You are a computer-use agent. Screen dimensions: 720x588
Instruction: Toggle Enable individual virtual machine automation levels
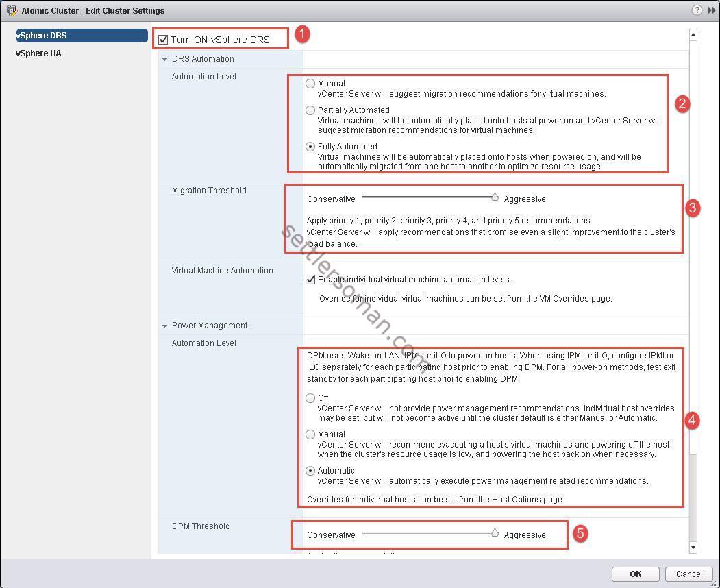[310, 280]
